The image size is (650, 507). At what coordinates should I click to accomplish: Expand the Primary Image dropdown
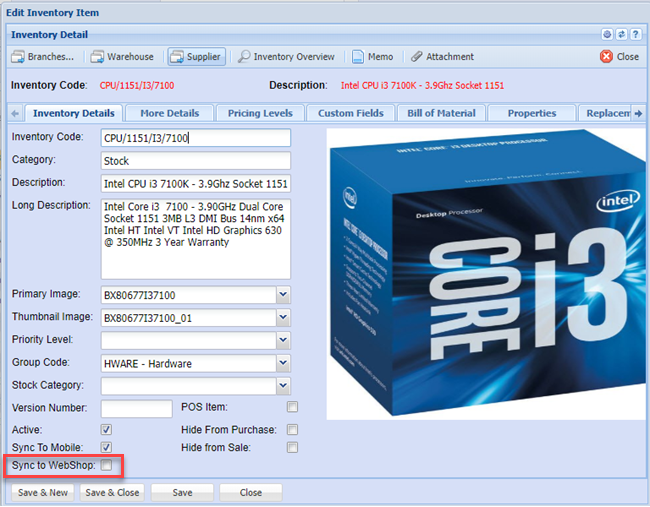(x=282, y=295)
